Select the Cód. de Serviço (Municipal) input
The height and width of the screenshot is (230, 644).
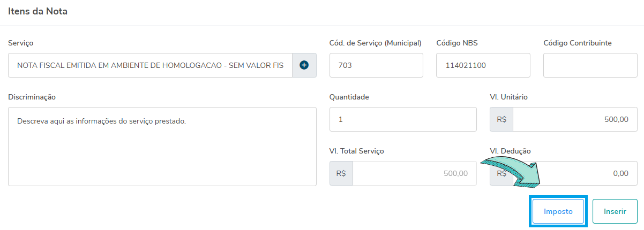pyautogui.click(x=376, y=65)
